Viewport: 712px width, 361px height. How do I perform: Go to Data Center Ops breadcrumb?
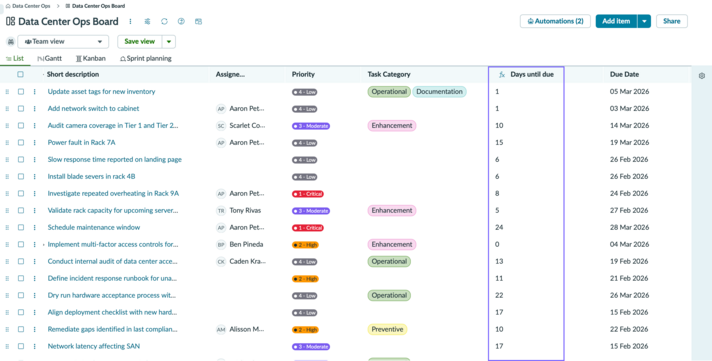pyautogui.click(x=31, y=6)
